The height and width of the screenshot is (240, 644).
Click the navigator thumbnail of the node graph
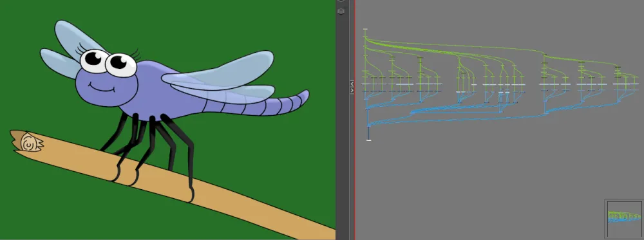coord(624,218)
